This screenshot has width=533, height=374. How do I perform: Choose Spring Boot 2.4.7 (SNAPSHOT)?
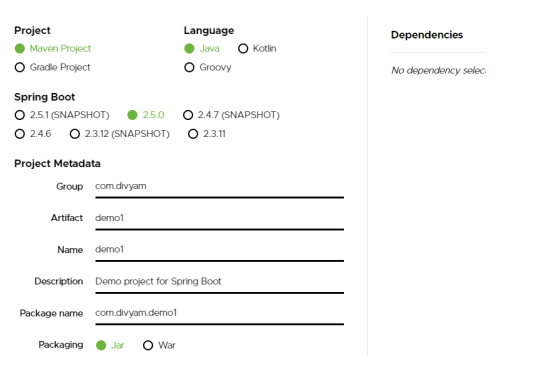[x=188, y=115]
